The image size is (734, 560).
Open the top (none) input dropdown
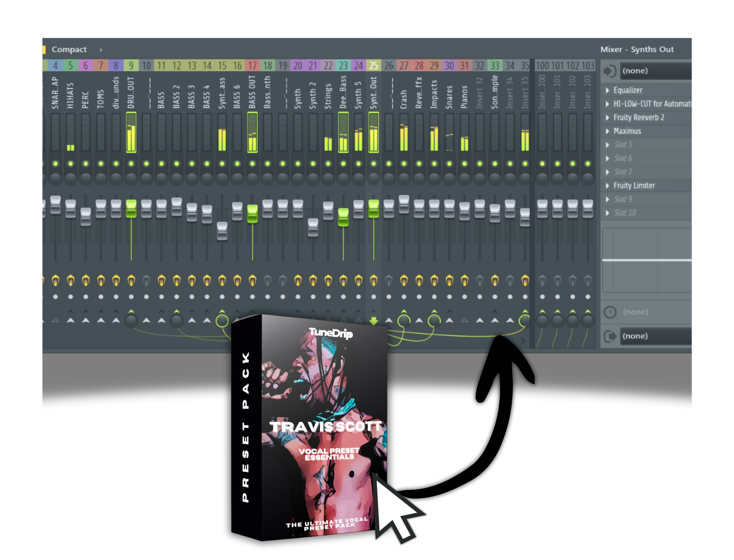click(656, 70)
